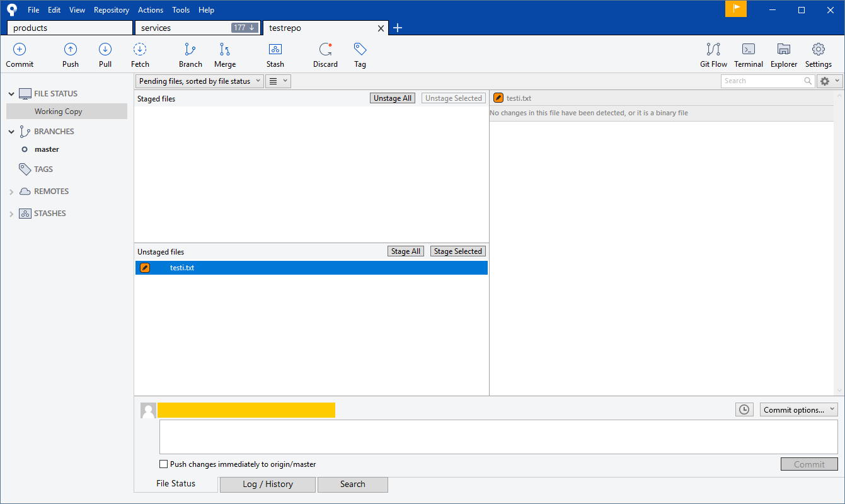This screenshot has height=504, width=845.
Task: Create a new branch via Branch icon
Action: 190,49
